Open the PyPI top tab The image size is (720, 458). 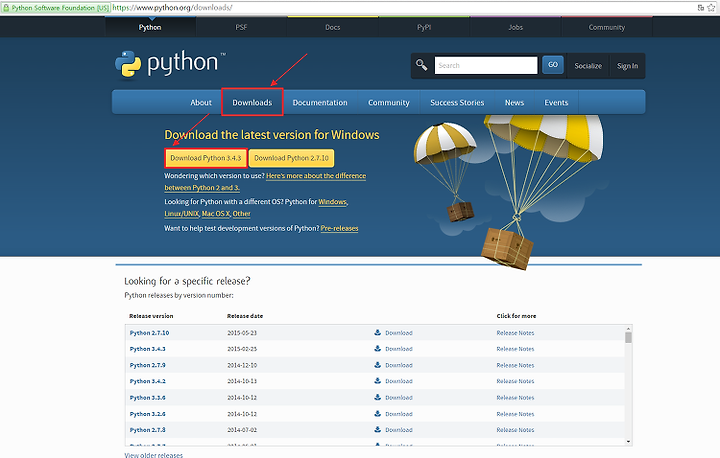pyautogui.click(x=424, y=27)
